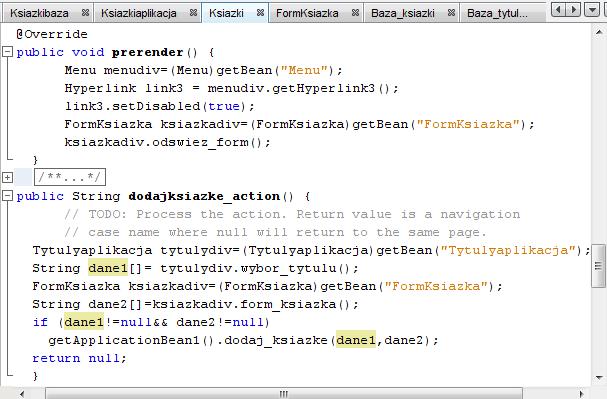Screen dimensions: 607x399
Task: Collapse the dodajksiazke_action method fold
Action: [7, 196]
